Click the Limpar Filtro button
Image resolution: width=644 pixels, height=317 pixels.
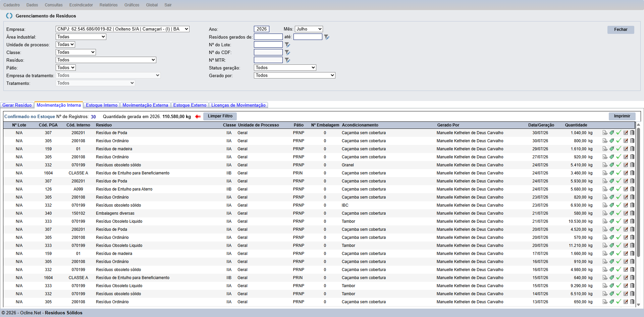point(220,116)
